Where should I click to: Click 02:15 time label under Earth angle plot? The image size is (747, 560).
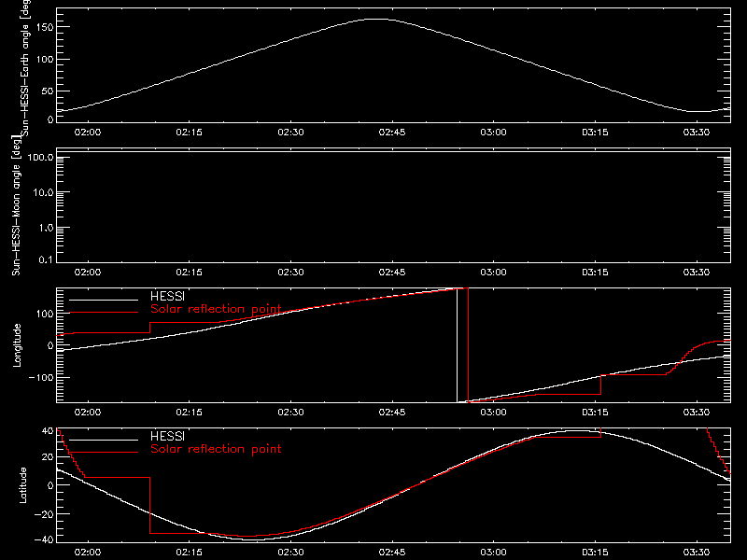(190, 133)
